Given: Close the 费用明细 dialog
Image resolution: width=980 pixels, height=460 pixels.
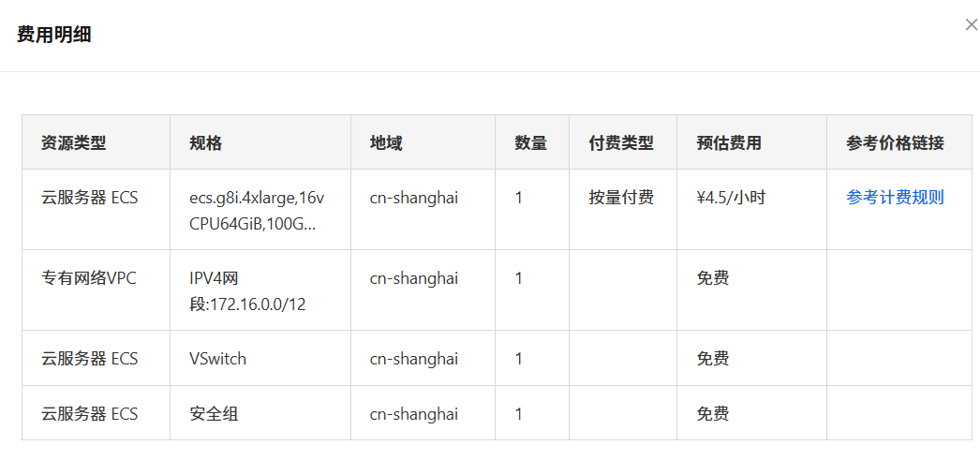Looking at the screenshot, I should (x=971, y=25).
